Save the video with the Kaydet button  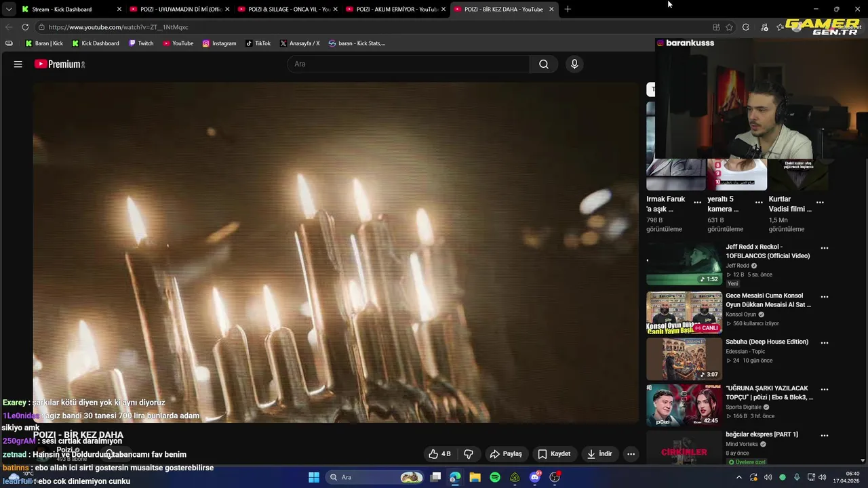point(554,453)
